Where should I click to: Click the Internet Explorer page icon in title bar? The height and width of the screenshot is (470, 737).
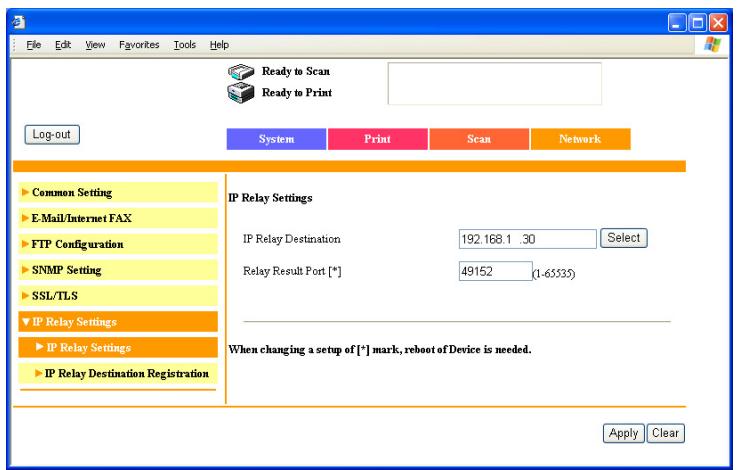[19, 22]
